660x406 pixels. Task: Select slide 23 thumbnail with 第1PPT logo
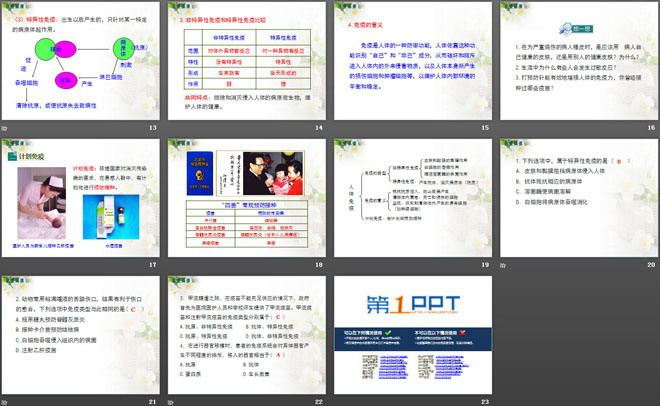(x=413, y=335)
